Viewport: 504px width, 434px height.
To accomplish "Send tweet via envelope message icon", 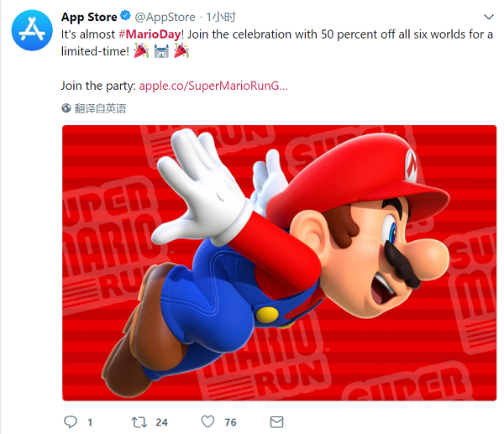I will click(276, 421).
